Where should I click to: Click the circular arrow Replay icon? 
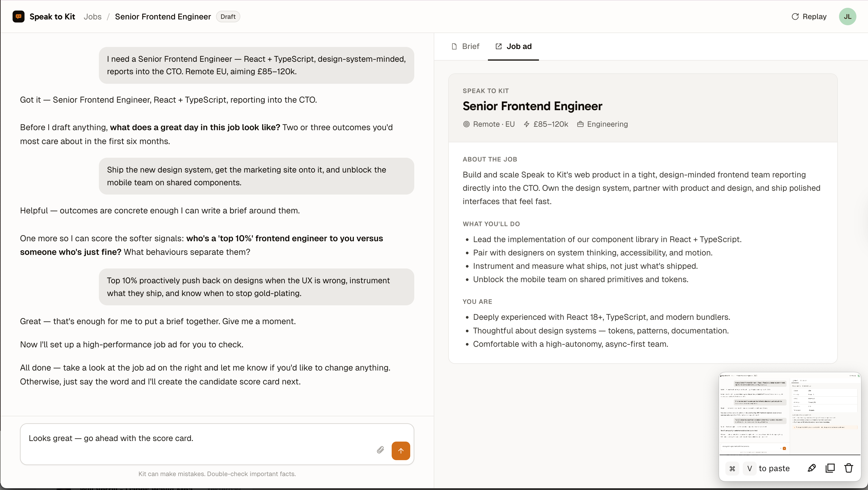pyautogui.click(x=795, y=17)
